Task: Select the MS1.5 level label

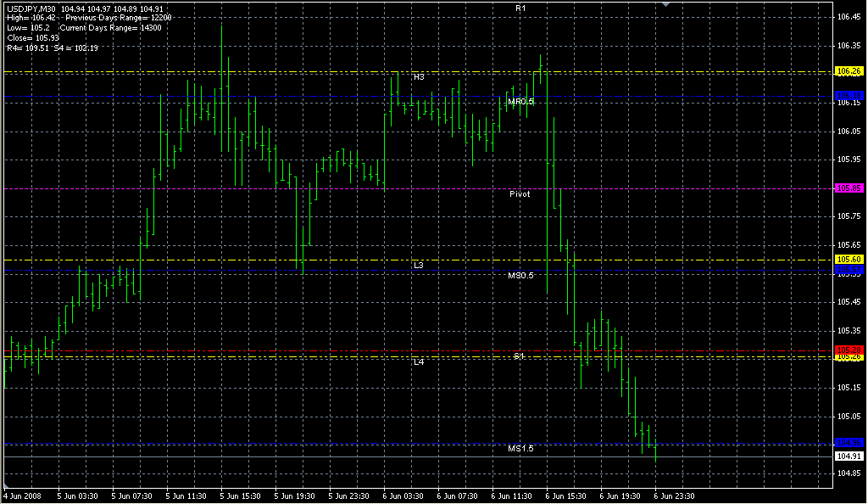Action: (x=520, y=448)
